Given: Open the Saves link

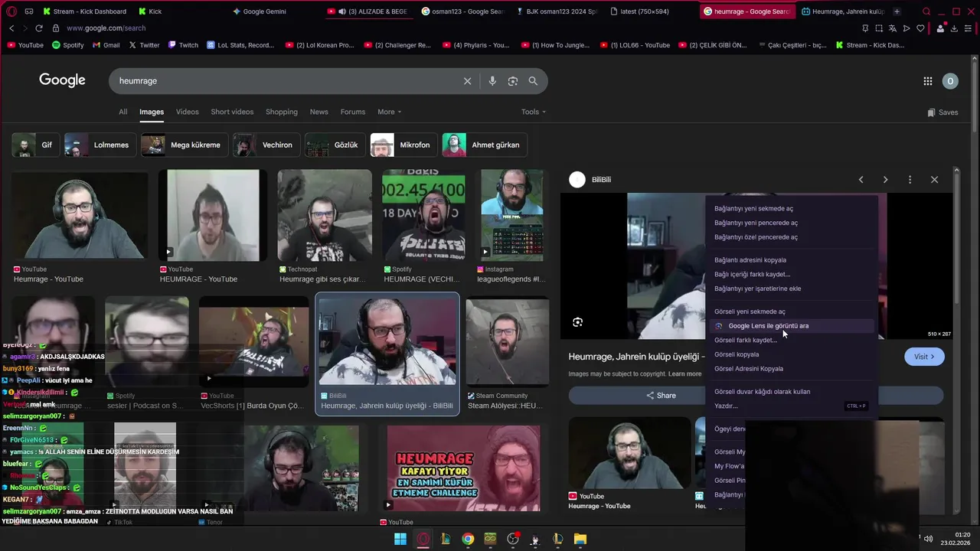Looking at the screenshot, I should (942, 112).
